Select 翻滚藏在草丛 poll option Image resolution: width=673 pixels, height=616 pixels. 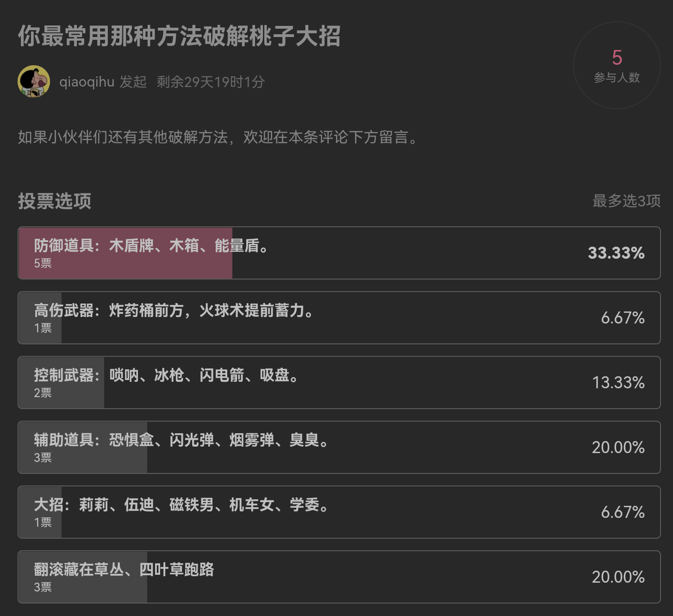point(339,577)
